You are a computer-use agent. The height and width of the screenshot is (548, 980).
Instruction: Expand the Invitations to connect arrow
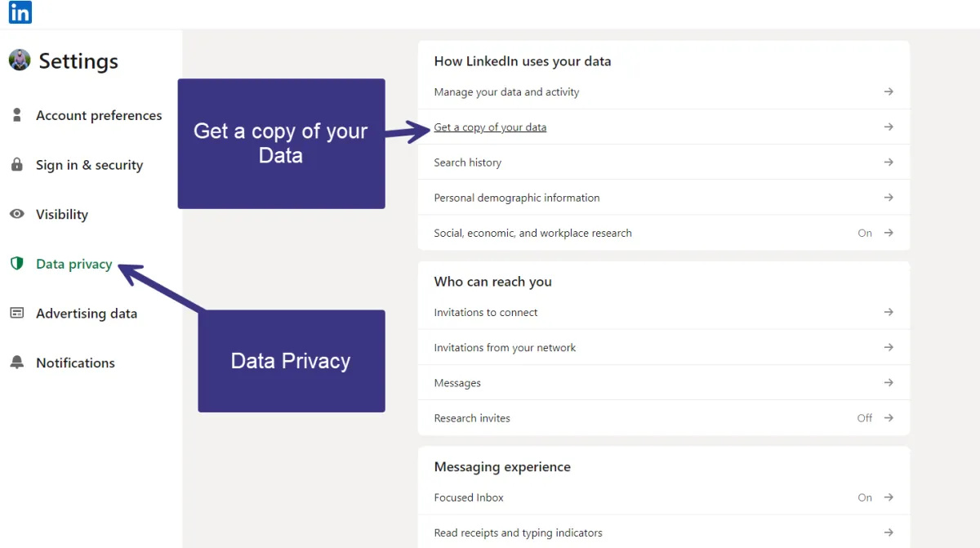(x=889, y=312)
